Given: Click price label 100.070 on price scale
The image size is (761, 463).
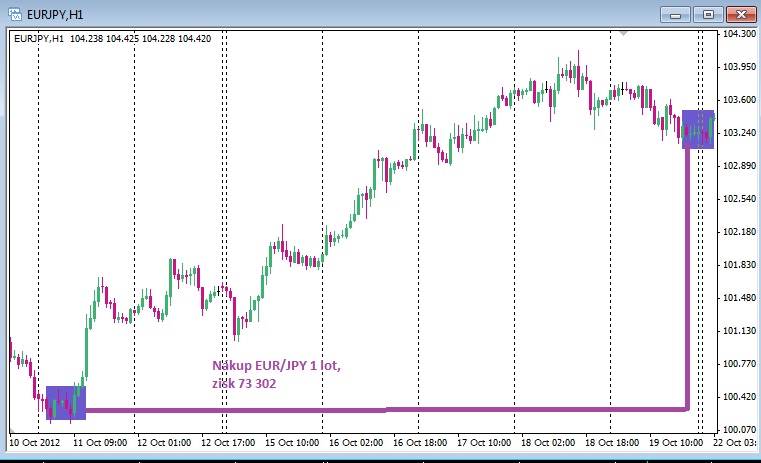Looking at the screenshot, I should [x=739, y=430].
